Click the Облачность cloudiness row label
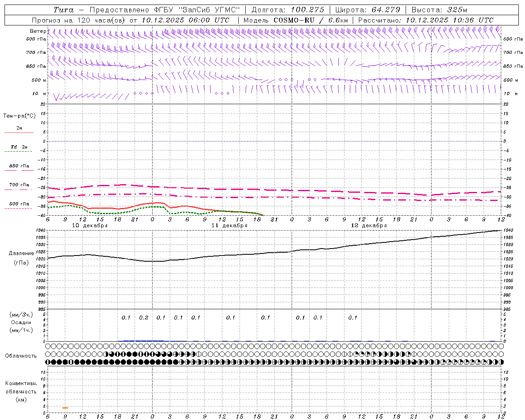The image size is (525, 420). click(x=21, y=356)
